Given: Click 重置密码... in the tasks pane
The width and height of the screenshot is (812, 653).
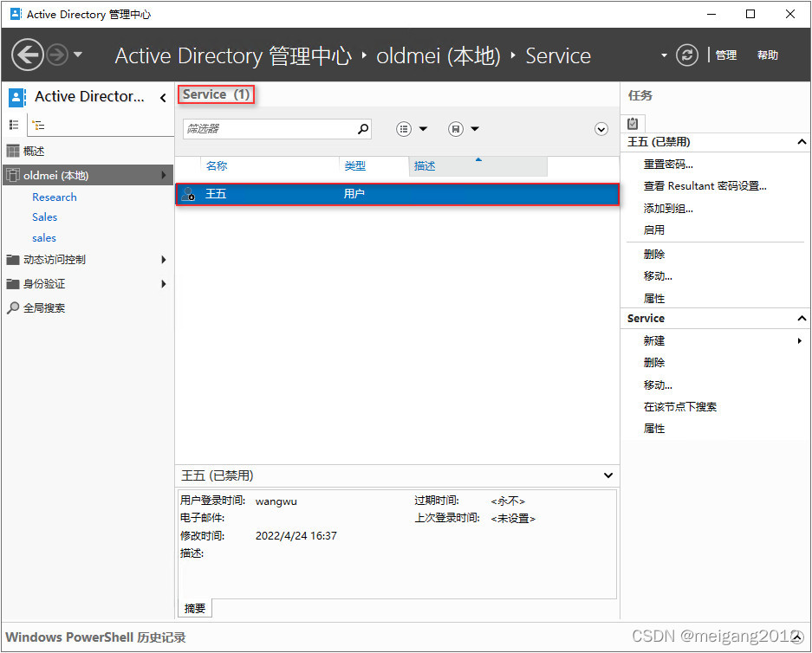Looking at the screenshot, I should coord(668,165).
